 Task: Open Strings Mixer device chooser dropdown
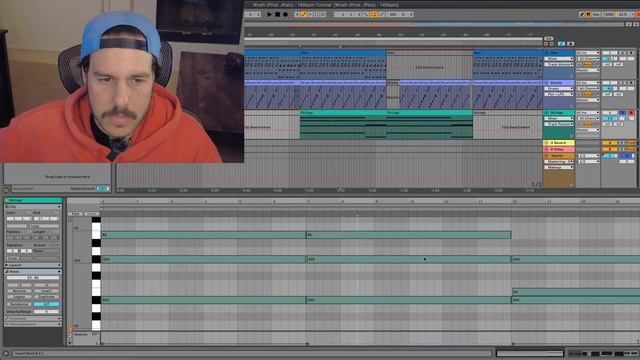(x=559, y=118)
